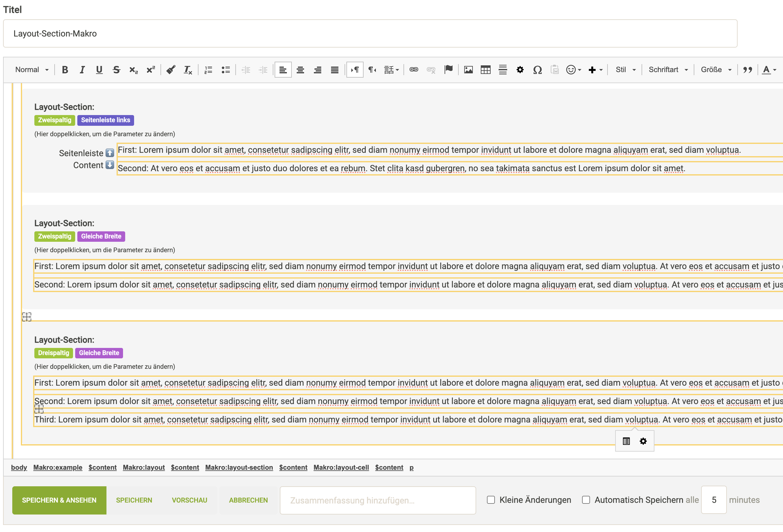The width and height of the screenshot is (783, 532).
Task: Click the insert link icon
Action: 414,70
